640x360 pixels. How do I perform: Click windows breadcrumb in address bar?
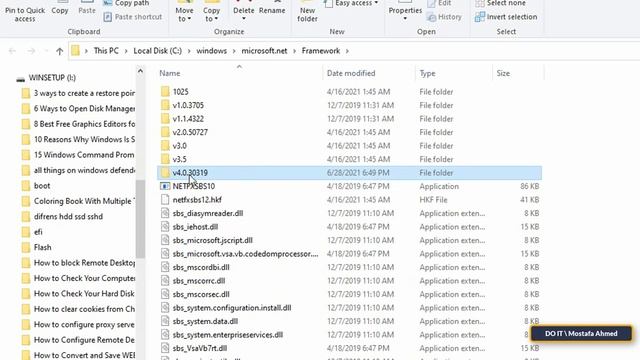pyautogui.click(x=211, y=51)
